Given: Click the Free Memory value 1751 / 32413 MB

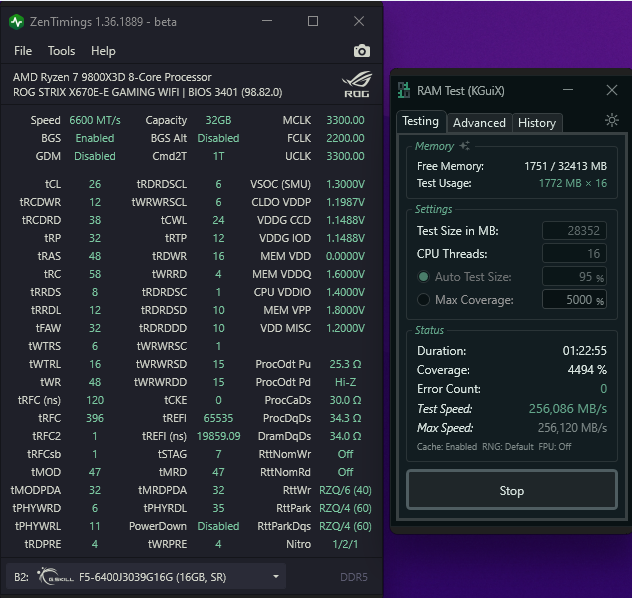Looking at the screenshot, I should point(565,166).
